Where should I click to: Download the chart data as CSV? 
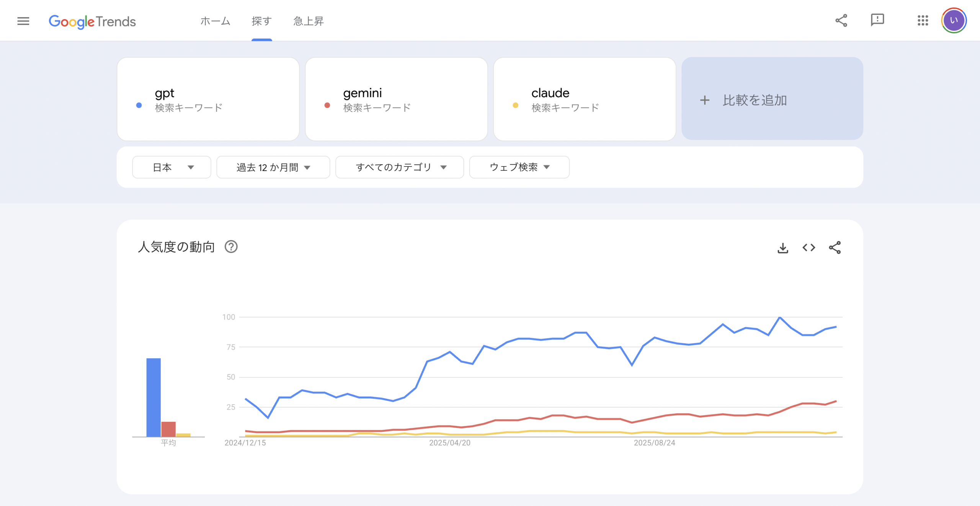point(783,248)
